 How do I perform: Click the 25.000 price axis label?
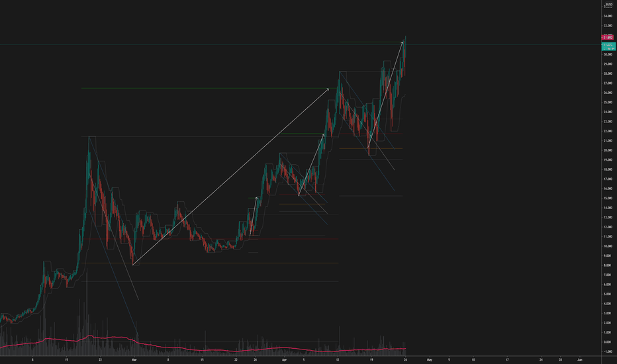click(608, 103)
